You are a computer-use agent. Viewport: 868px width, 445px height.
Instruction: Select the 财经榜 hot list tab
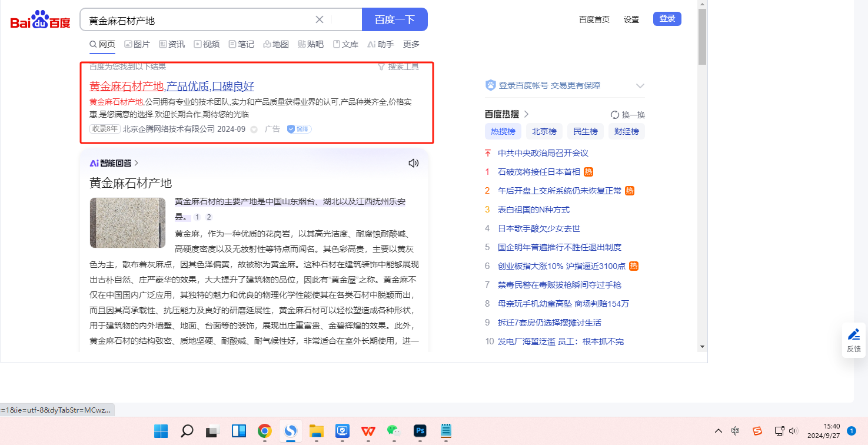[626, 131]
